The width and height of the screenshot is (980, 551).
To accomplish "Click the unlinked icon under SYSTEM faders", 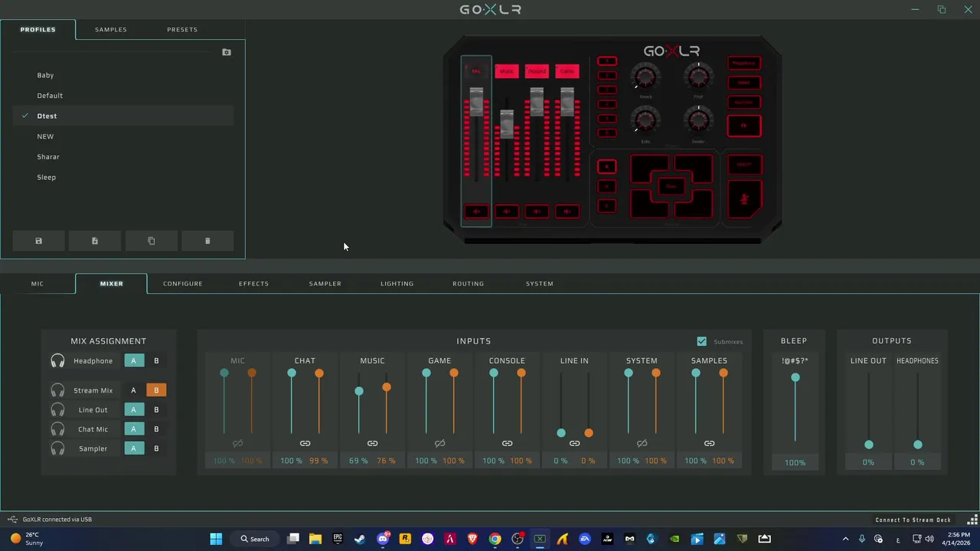I will [642, 443].
